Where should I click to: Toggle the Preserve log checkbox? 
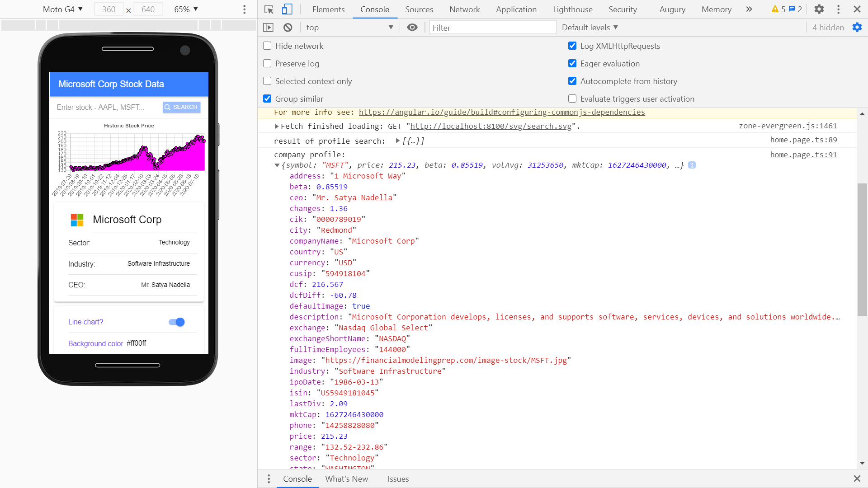click(x=268, y=63)
